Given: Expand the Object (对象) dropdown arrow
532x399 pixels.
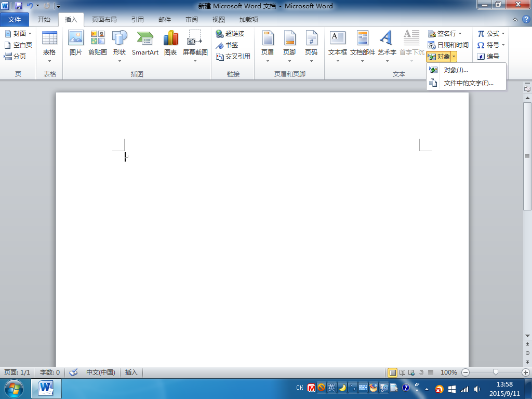Looking at the screenshot, I should coord(454,57).
